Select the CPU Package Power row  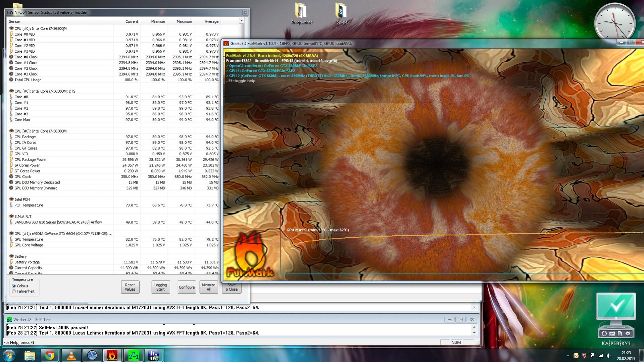(113, 160)
